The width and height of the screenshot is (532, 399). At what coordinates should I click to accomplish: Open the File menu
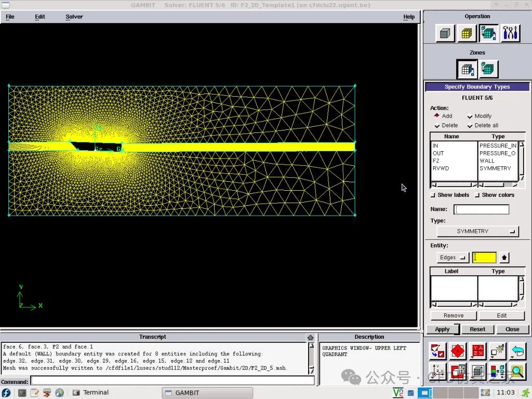click(10, 17)
